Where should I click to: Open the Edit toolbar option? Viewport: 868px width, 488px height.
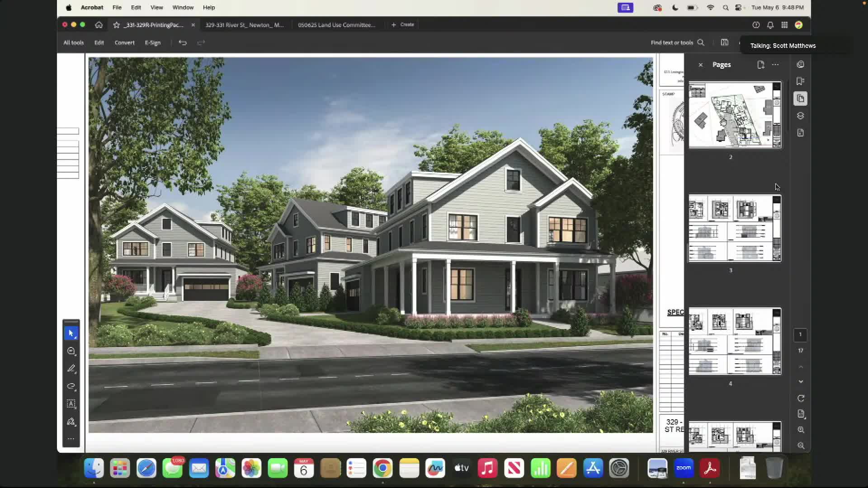99,42
